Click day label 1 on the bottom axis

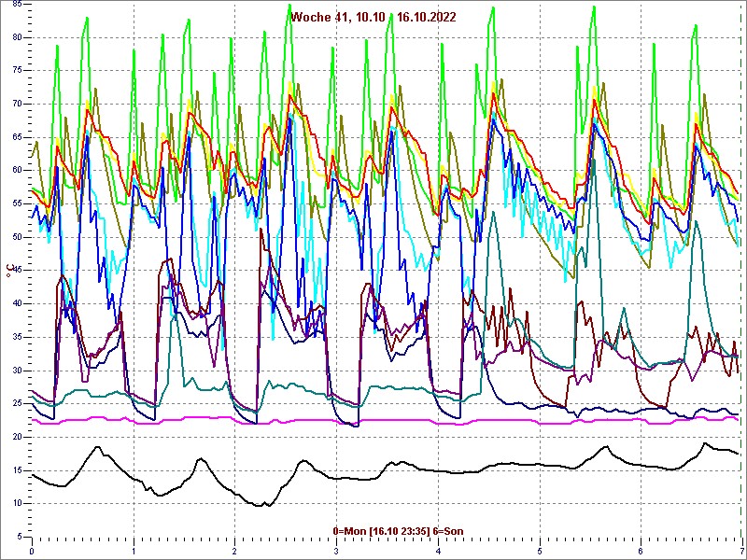click(134, 551)
